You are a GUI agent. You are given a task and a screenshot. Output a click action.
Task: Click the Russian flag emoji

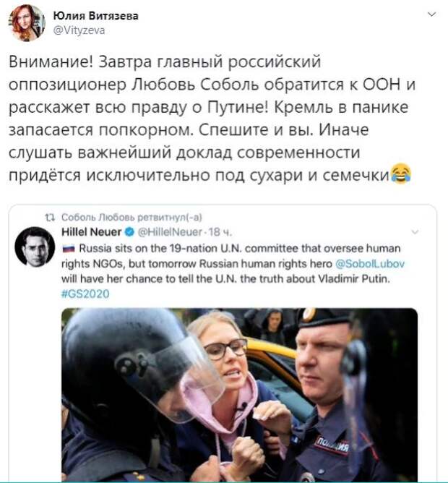pyautogui.click(x=69, y=248)
